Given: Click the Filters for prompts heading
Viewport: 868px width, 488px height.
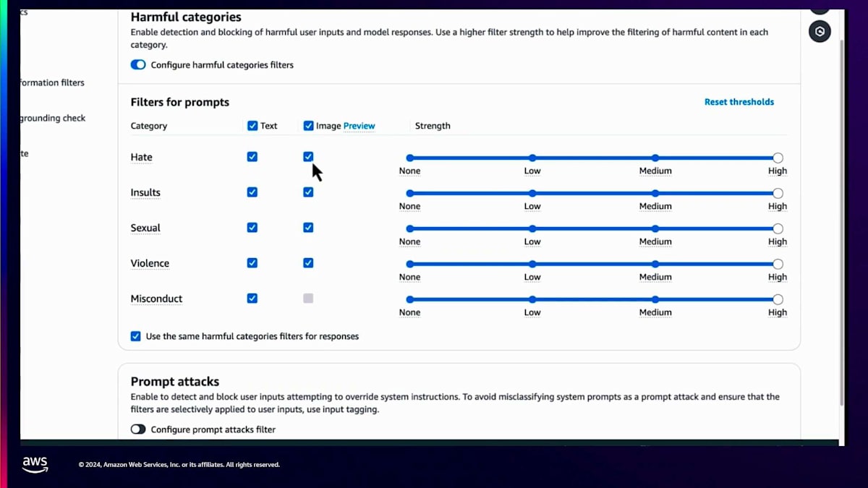Looking at the screenshot, I should point(180,102).
